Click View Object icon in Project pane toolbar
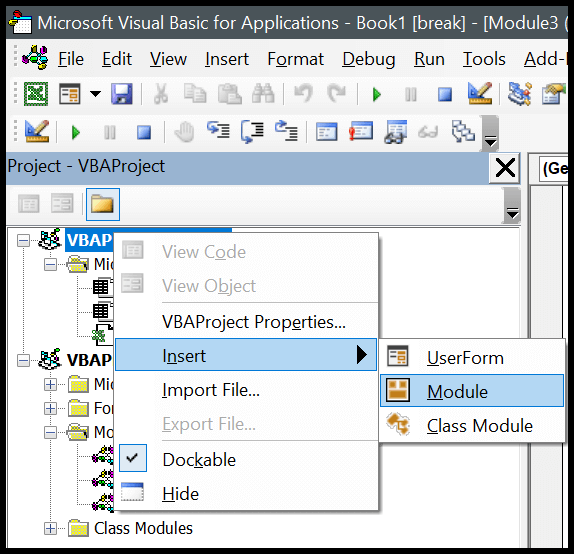This screenshot has height=554, width=574. pos(62,203)
